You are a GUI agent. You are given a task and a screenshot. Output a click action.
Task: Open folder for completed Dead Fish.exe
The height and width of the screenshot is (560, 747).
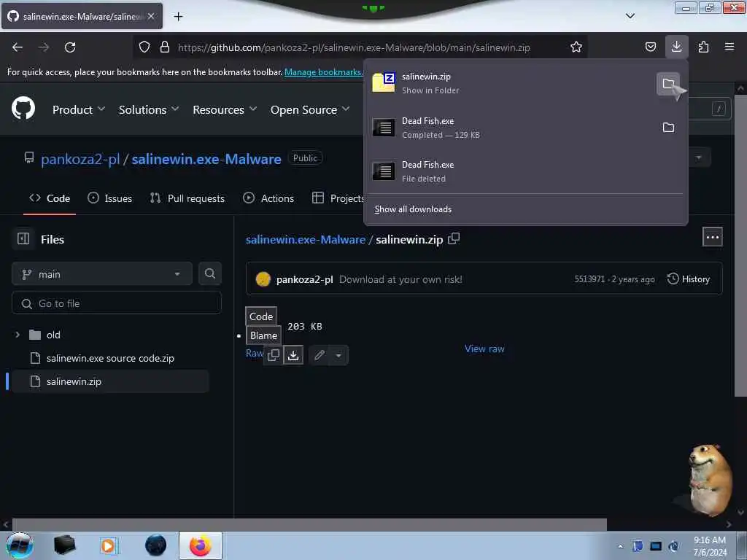tap(668, 128)
